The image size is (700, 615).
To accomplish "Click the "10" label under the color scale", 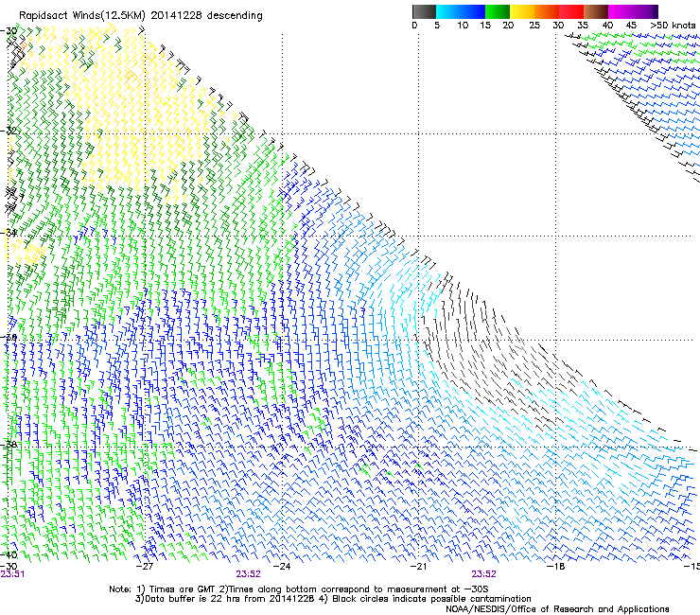I will (x=463, y=26).
